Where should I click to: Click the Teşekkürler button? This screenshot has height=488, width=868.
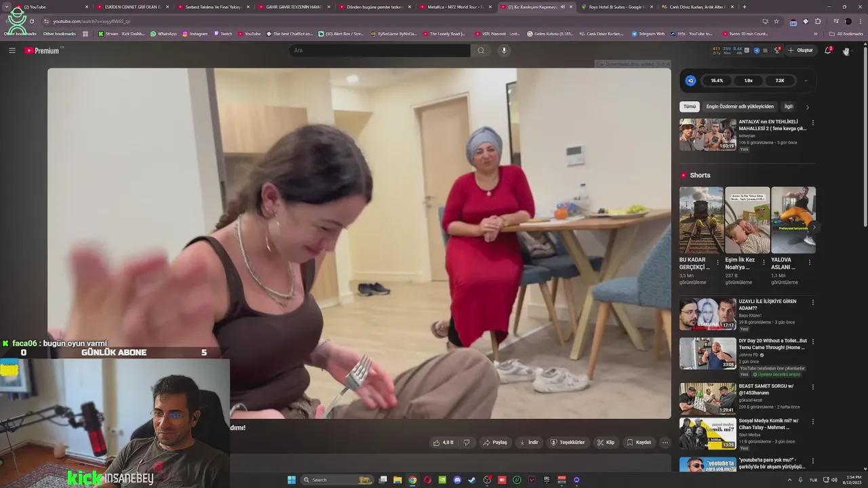568,443
